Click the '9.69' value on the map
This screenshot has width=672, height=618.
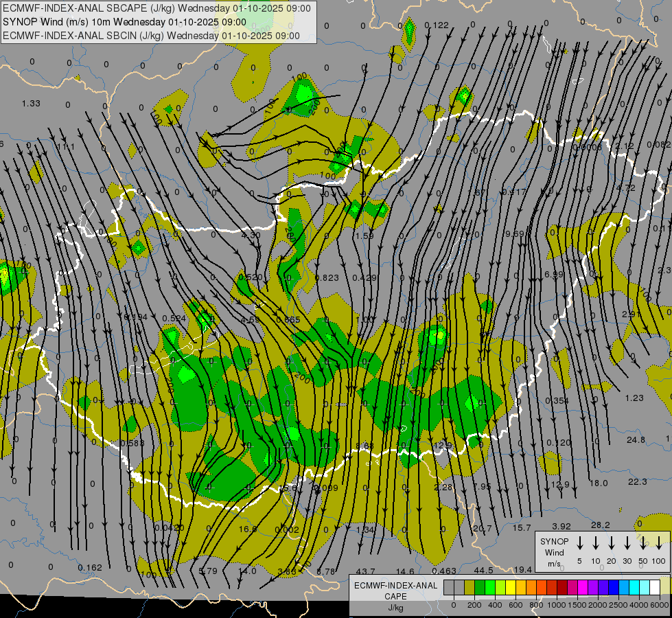click(x=515, y=233)
